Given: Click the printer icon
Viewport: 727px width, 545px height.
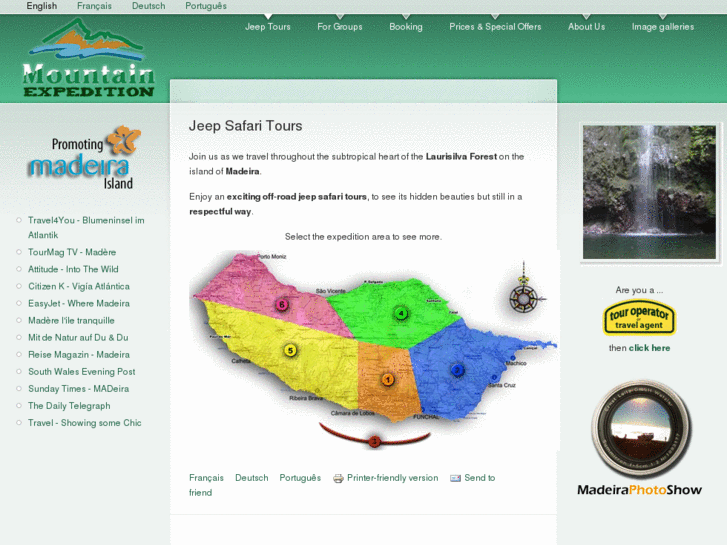Looking at the screenshot, I should pyautogui.click(x=338, y=478).
